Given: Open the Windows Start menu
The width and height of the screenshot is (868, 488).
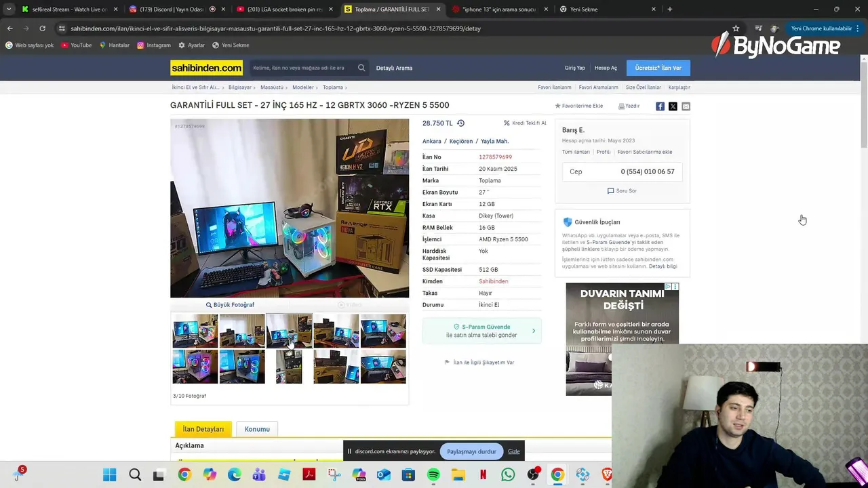Looking at the screenshot, I should (x=109, y=474).
